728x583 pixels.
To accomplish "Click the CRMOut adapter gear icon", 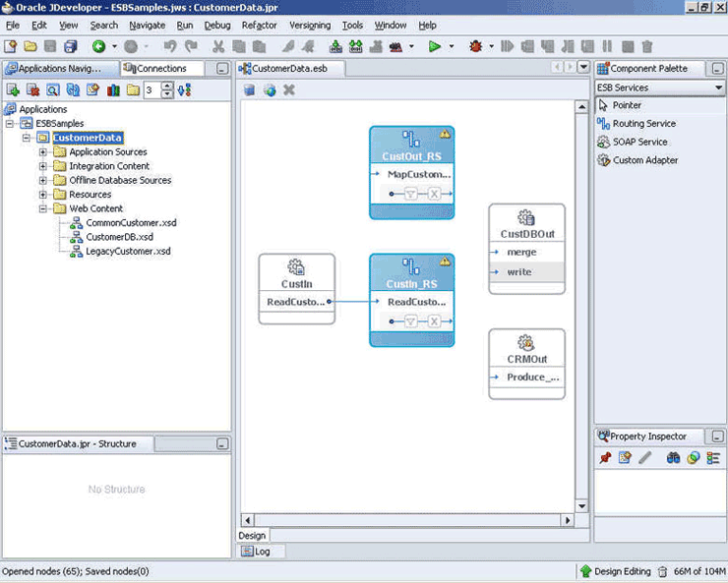I will (x=526, y=343).
